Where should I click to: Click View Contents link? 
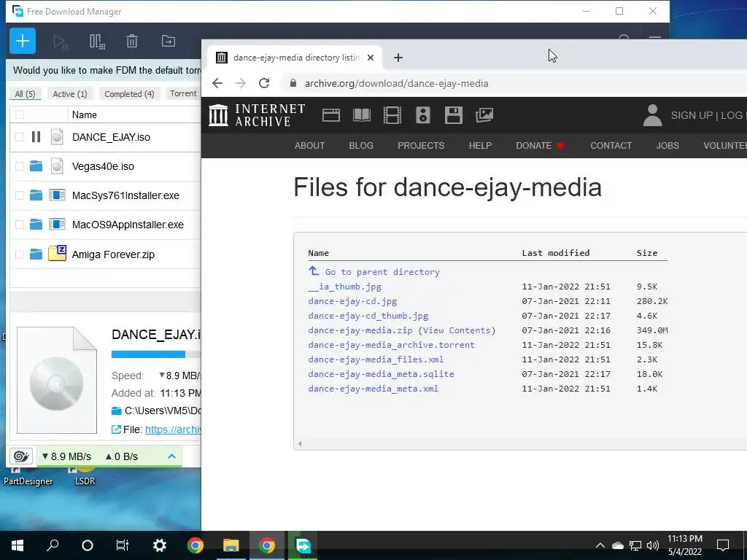(x=457, y=330)
